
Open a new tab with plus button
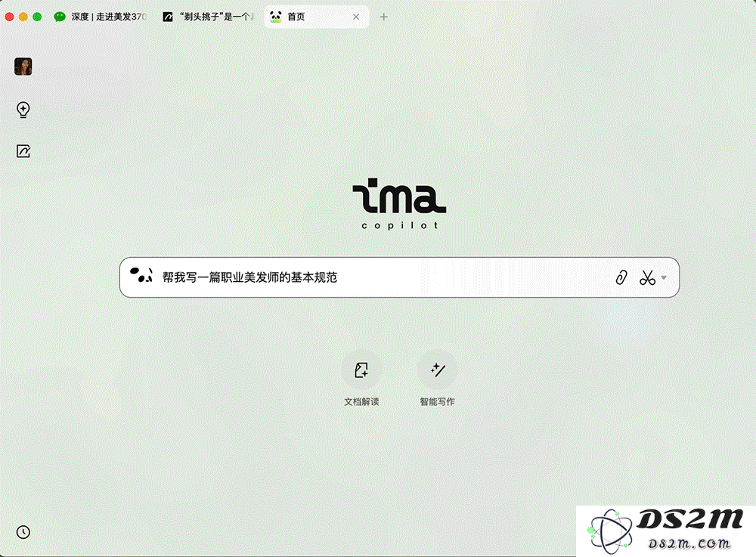(384, 17)
